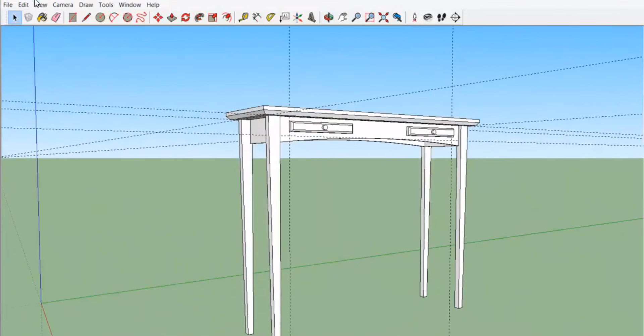644x336 pixels.
Task: Activate the pink Eraser tool
Action: [56, 17]
